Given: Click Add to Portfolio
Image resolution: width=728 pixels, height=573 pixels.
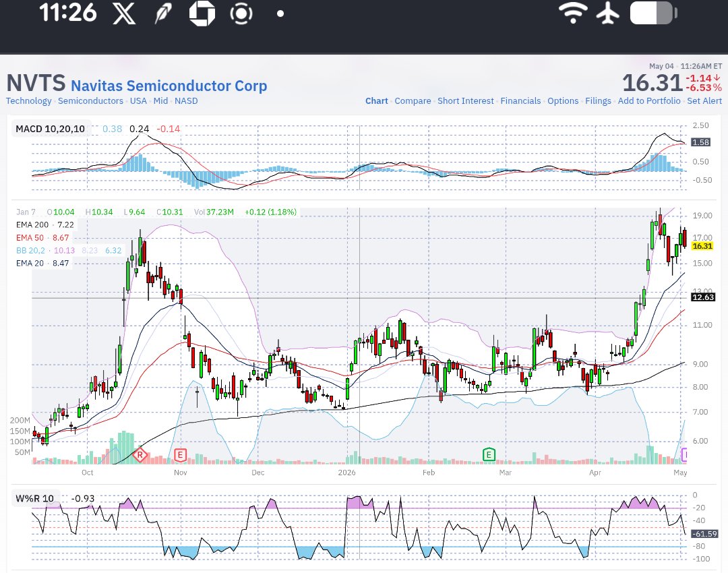Looking at the screenshot, I should click(649, 100).
